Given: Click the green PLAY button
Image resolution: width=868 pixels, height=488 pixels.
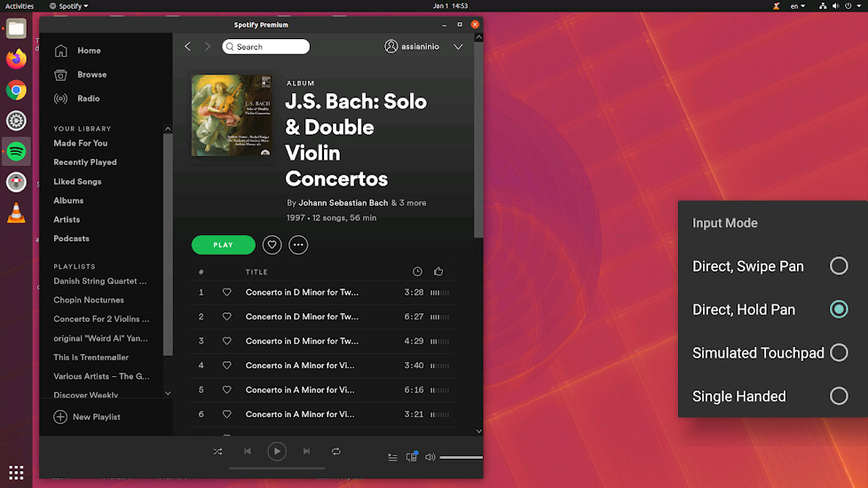Looking at the screenshot, I should (x=223, y=245).
